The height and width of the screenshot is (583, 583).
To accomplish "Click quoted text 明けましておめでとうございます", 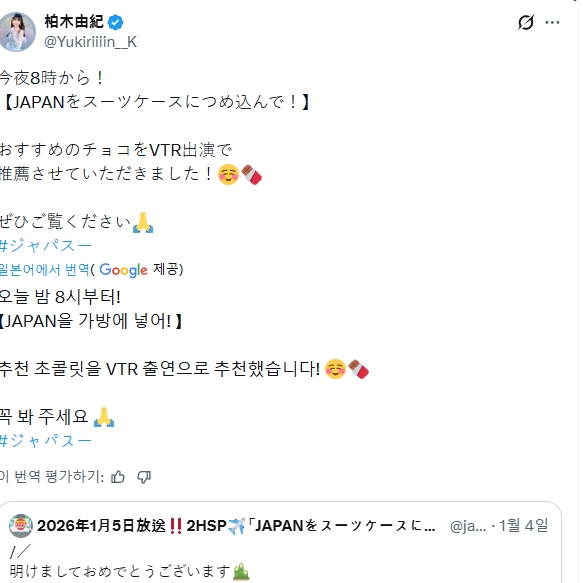I will click(x=120, y=571).
